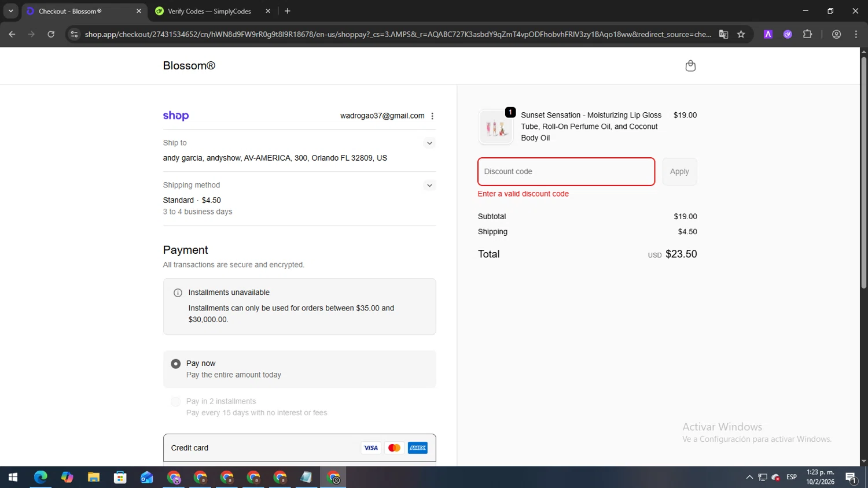
Task: Open the Chrome three-dot menu
Action: point(856,34)
